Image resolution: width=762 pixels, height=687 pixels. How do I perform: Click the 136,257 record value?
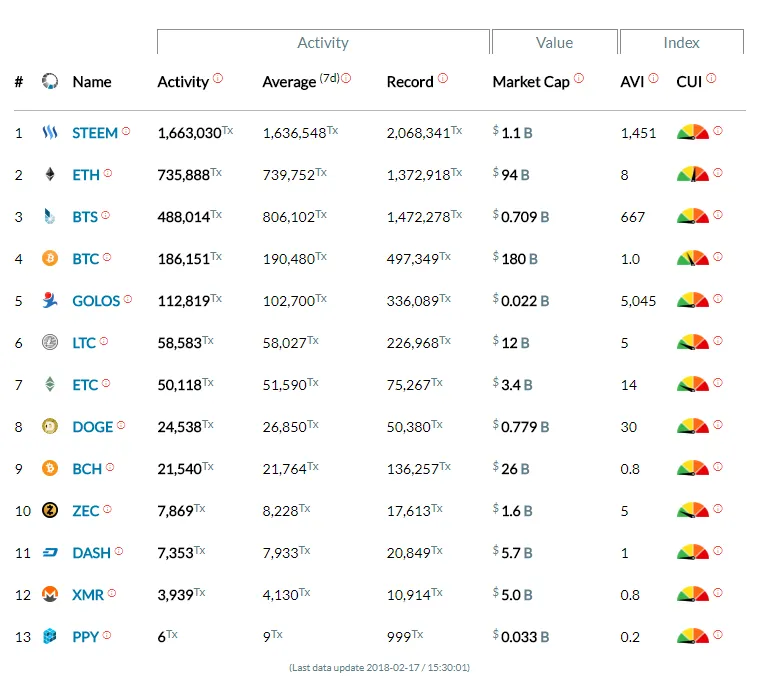point(418,469)
